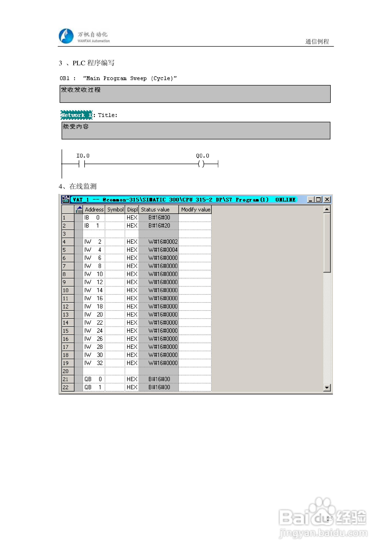Select row header 22
392x555 pixels.
tap(68, 387)
